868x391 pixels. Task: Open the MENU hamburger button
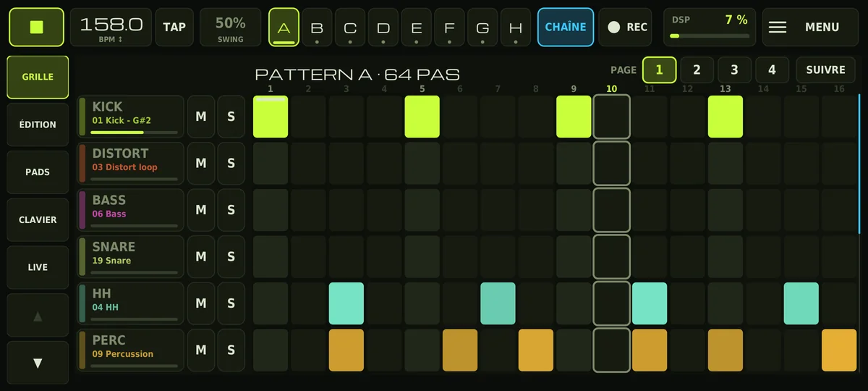809,27
